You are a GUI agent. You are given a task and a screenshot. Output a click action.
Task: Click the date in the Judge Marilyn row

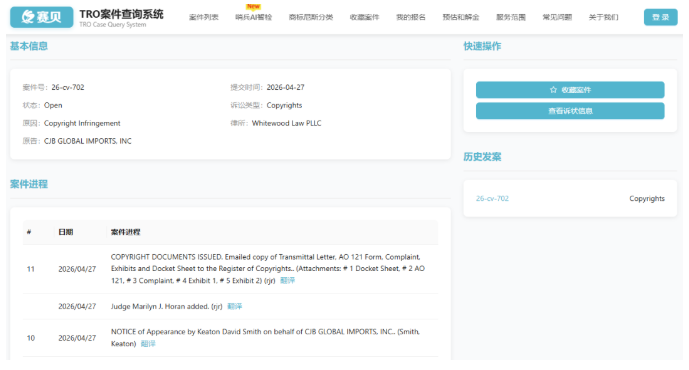[77, 306]
